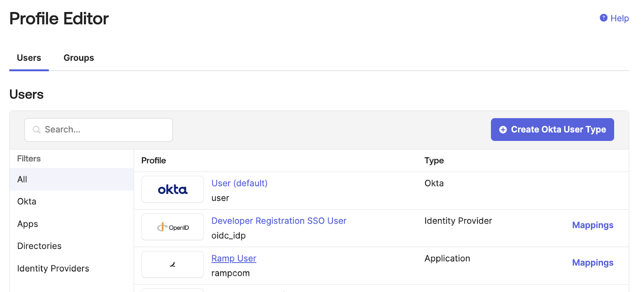Click the 'user' text under User (default)
This screenshot has width=644, height=292.
point(220,198)
